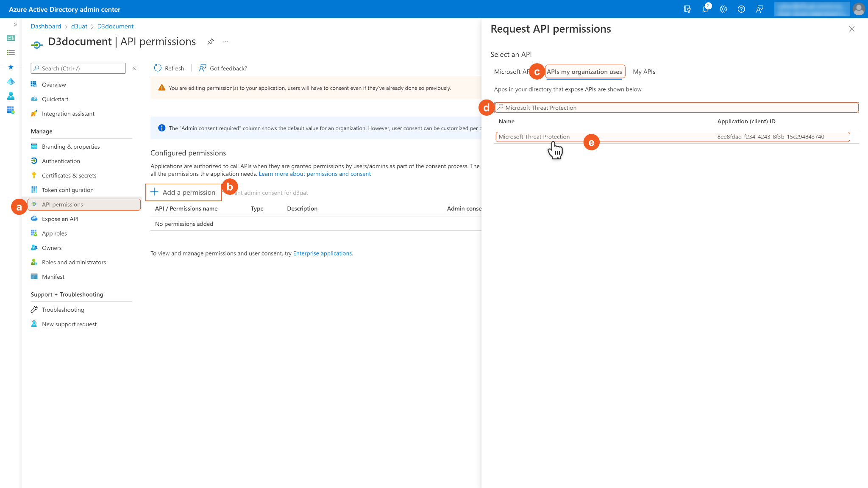Image resolution: width=868 pixels, height=488 pixels.
Task: Click the d3uat breadcrumb link
Action: click(79, 26)
